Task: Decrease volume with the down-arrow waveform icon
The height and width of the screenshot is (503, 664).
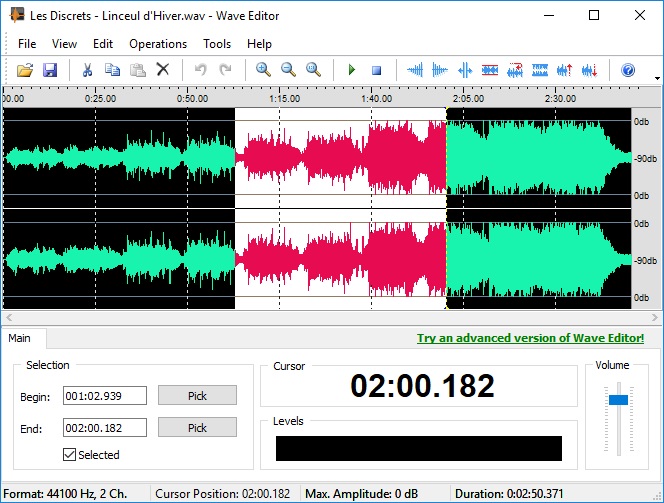Action: pos(589,70)
